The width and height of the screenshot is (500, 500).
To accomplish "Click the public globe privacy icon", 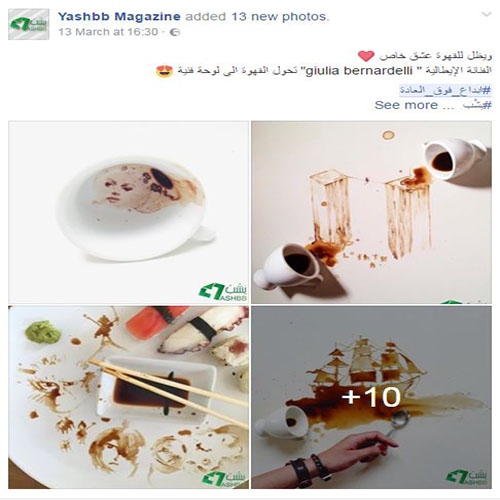I will 175,32.
